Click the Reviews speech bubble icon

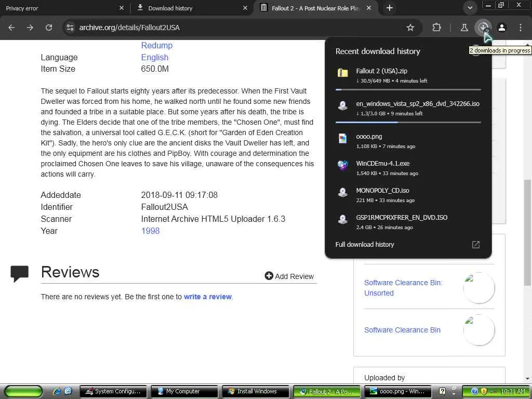click(x=20, y=273)
